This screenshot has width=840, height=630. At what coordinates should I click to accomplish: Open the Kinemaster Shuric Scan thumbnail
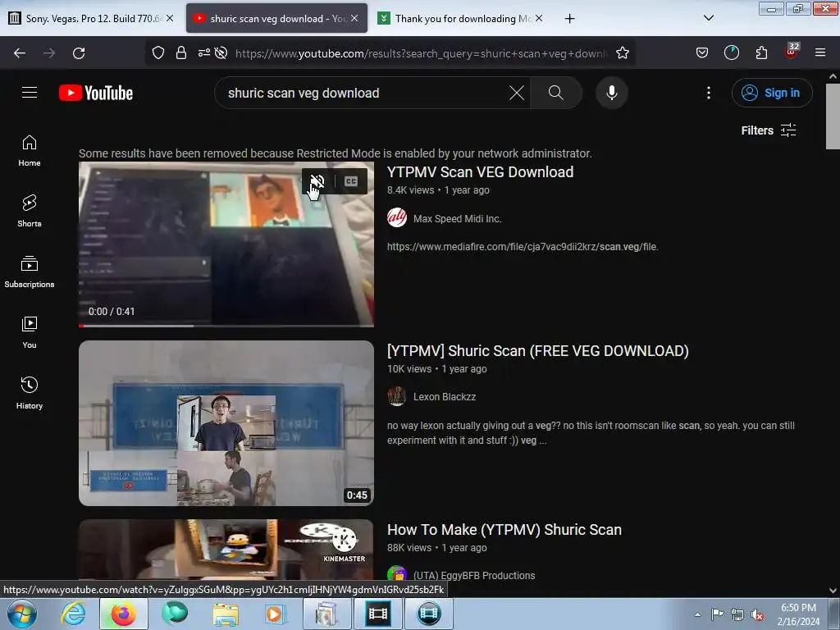click(226, 549)
